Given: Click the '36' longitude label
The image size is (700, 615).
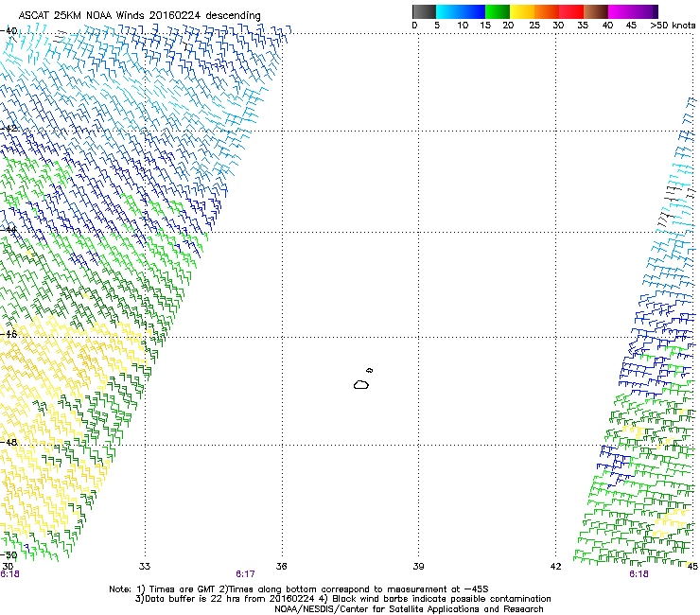Looking at the screenshot, I should pyautogui.click(x=281, y=567).
